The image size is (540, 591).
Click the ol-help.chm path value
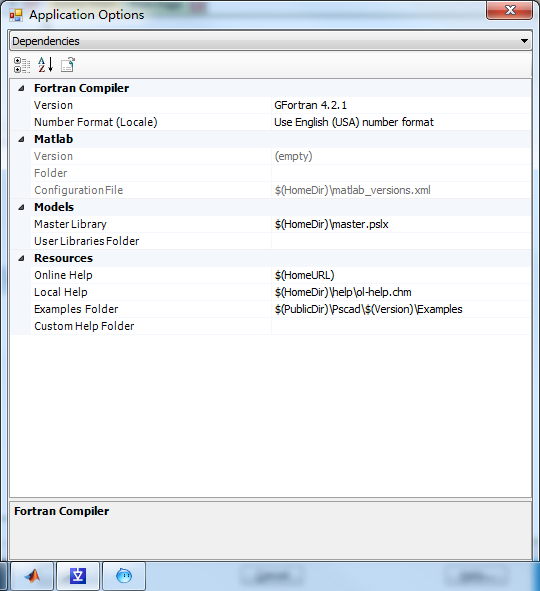pos(343,292)
